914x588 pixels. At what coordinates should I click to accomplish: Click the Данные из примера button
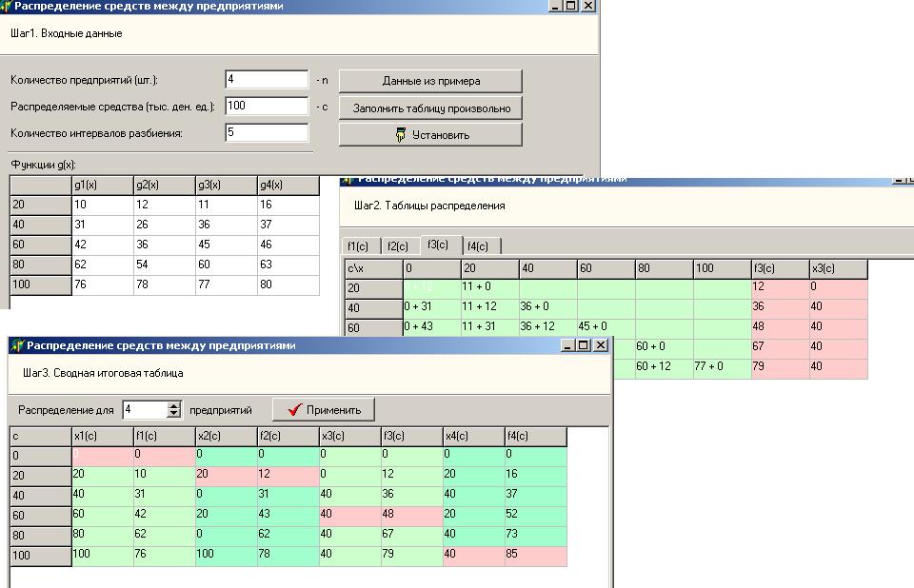430,81
